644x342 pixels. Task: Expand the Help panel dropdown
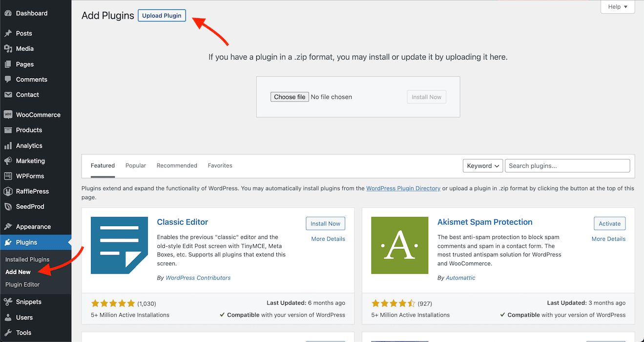tap(618, 7)
